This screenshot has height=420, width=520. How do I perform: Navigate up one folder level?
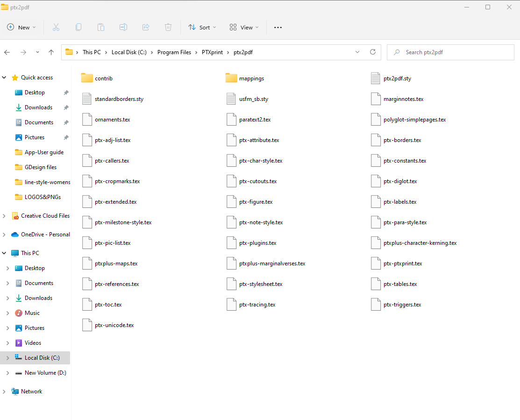click(x=51, y=52)
